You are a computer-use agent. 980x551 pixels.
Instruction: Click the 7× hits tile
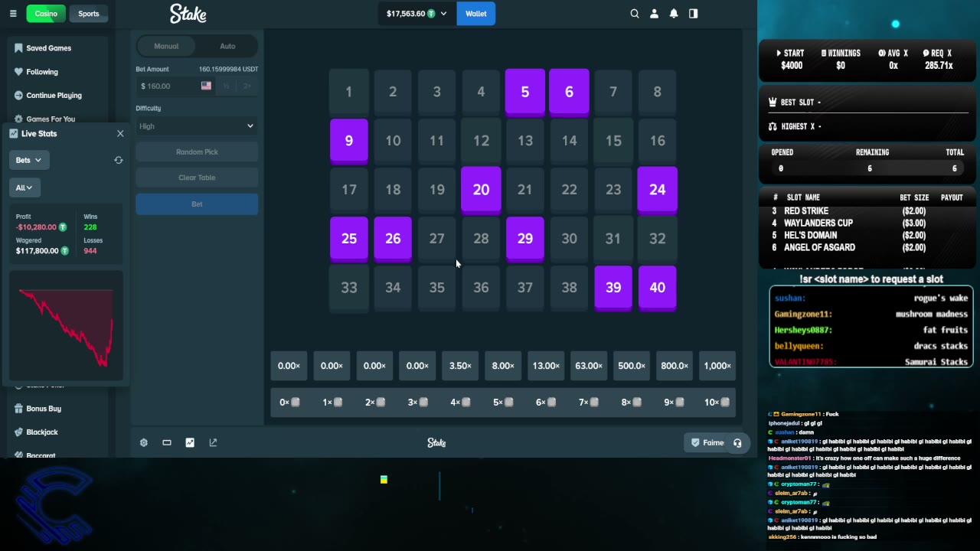coord(589,403)
